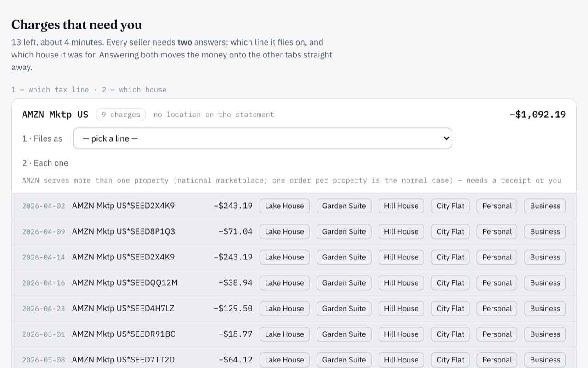588x368 pixels.
Task: Pick Garden Suite for the -$18.77 charge
Action: tap(344, 334)
